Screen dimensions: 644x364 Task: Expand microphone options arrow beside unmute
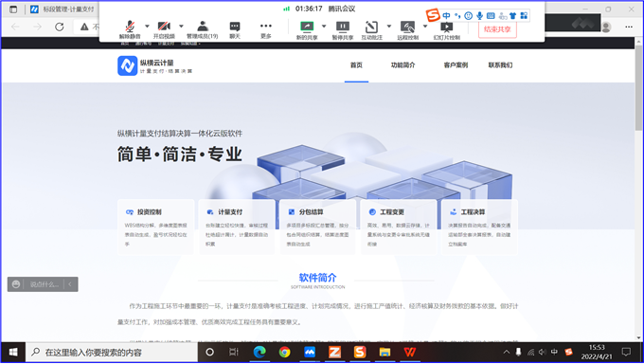tap(147, 27)
